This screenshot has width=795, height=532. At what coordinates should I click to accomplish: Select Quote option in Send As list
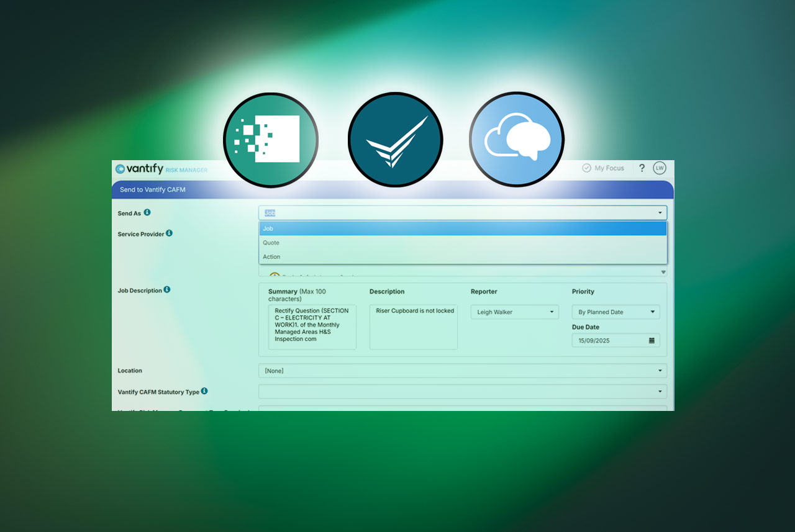(463, 243)
